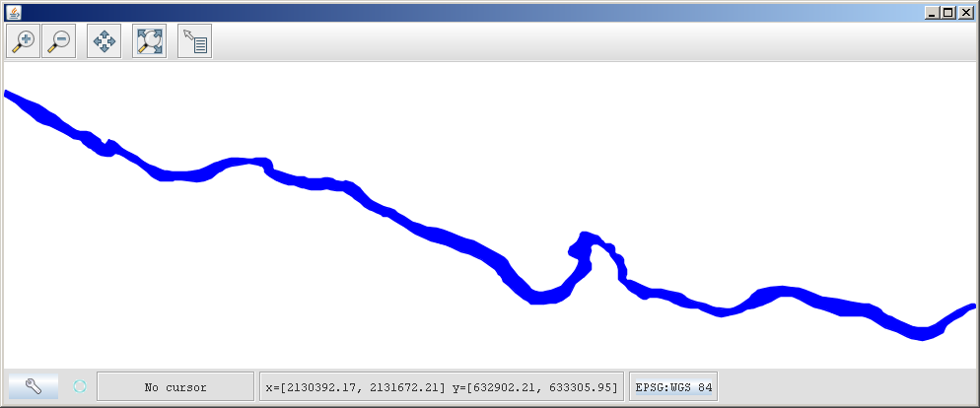Click the river's sharp loop bend peak
The height and width of the screenshot is (408, 980).
click(586, 237)
